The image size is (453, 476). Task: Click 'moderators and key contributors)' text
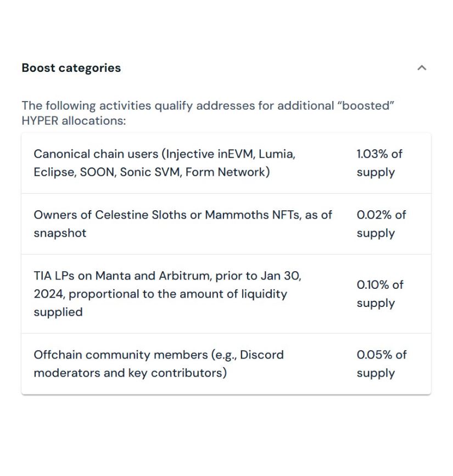pyautogui.click(x=130, y=373)
